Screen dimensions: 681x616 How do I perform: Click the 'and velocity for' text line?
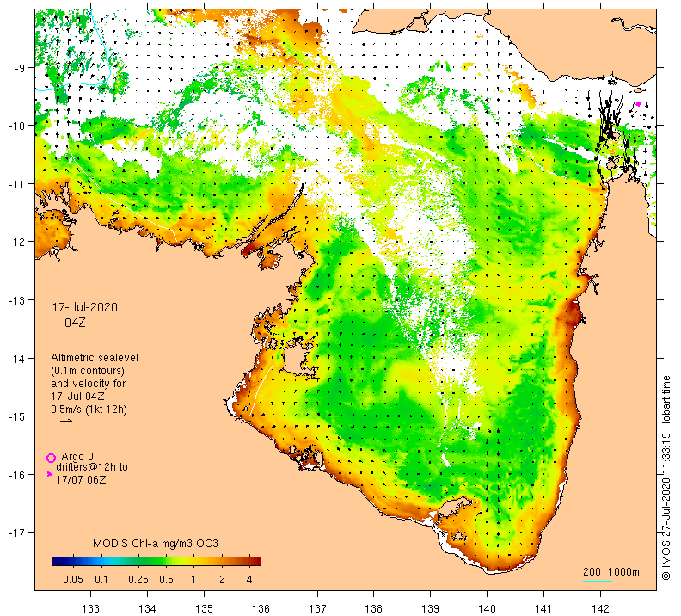coord(89,384)
